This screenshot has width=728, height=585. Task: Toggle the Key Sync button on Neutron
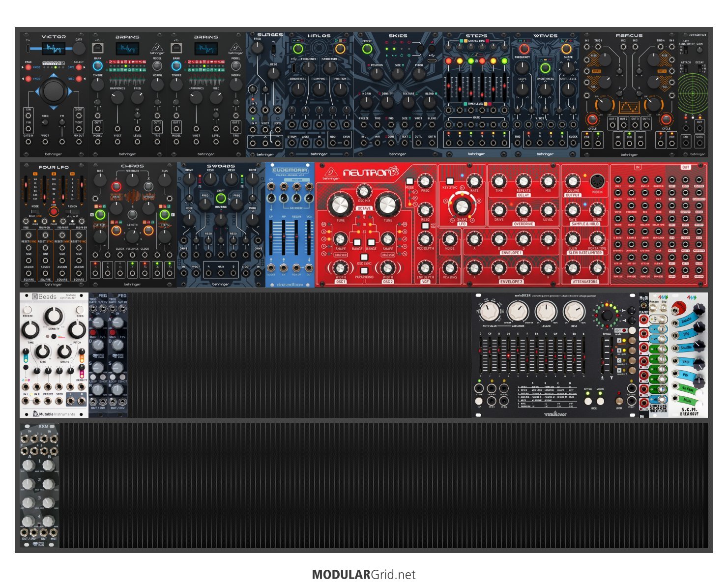coord(449,180)
